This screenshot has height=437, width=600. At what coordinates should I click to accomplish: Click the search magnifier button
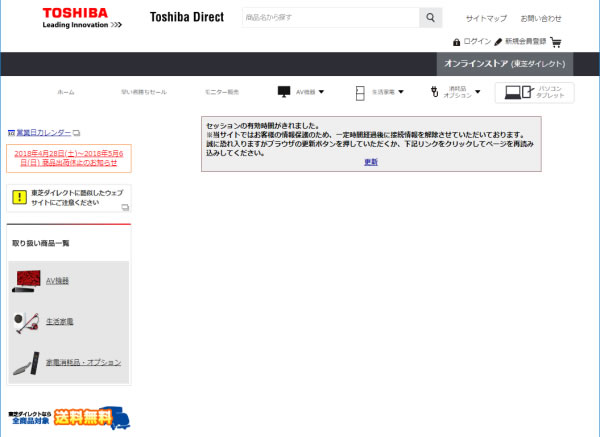point(430,18)
